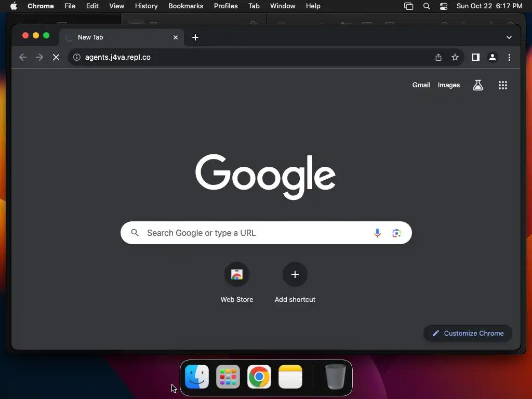532x399 pixels.
Task: Open the Window menu
Action: (x=283, y=6)
